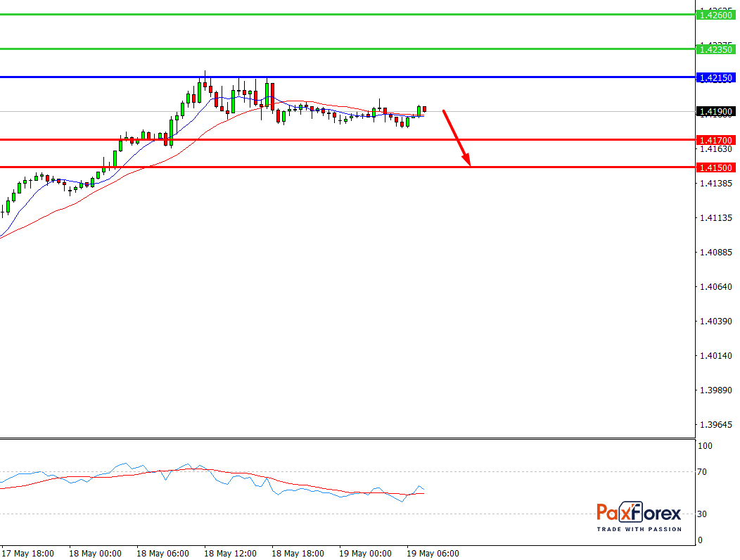Select the red 1.41700 price label

(x=716, y=140)
